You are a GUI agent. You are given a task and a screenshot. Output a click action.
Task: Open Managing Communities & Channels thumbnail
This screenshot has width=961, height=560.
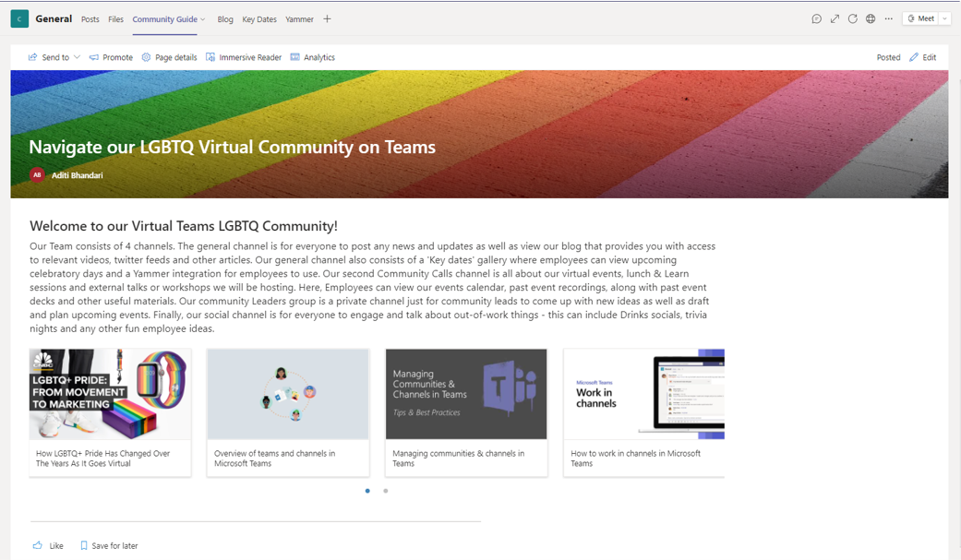[x=466, y=394]
